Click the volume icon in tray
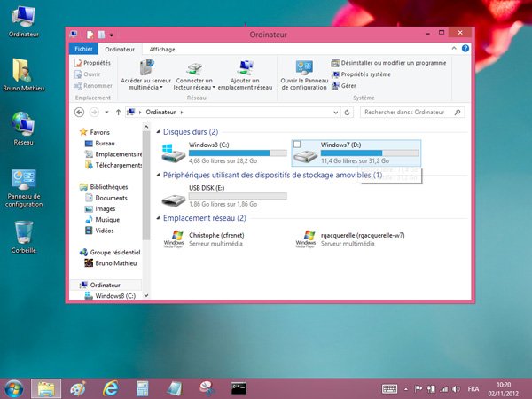Viewport: 532px width, 399px height. click(456, 389)
